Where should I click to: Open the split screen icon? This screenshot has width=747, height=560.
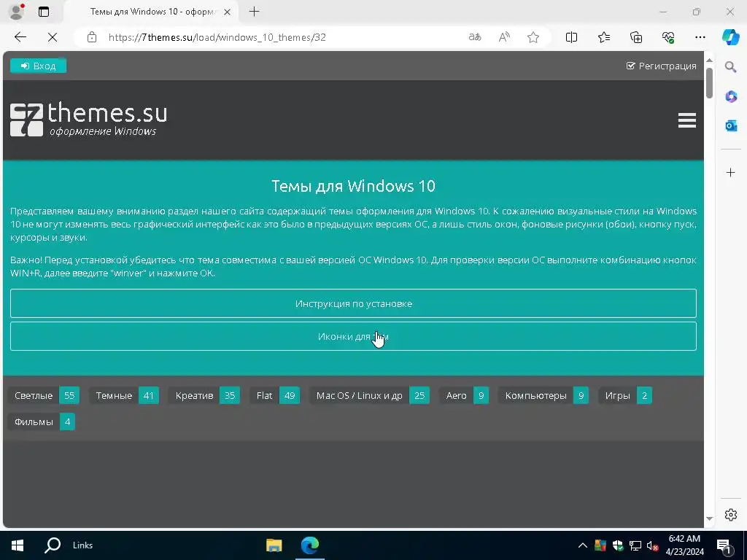(x=571, y=37)
